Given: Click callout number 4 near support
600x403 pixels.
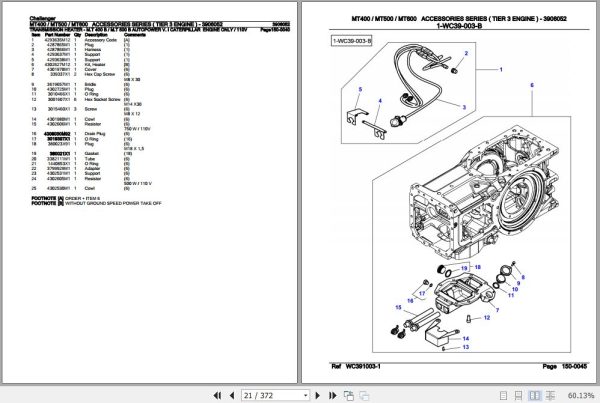Looking at the screenshot, I should tap(380, 101).
